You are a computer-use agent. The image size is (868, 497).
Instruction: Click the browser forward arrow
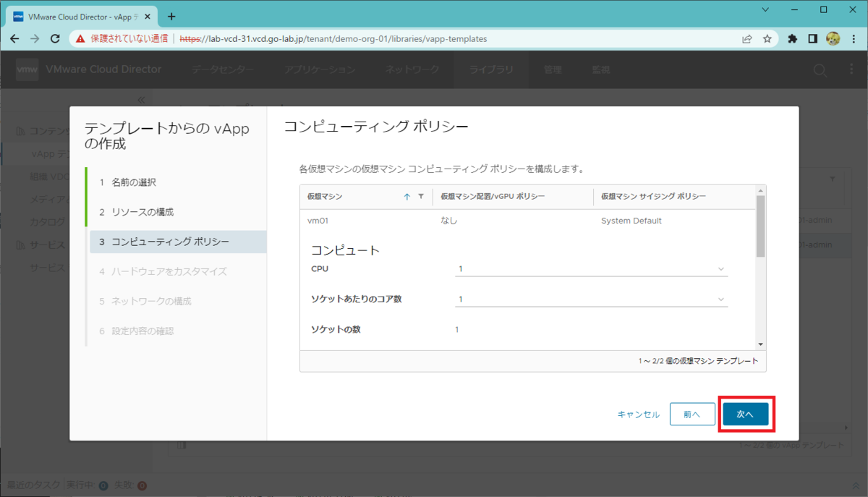tap(35, 39)
